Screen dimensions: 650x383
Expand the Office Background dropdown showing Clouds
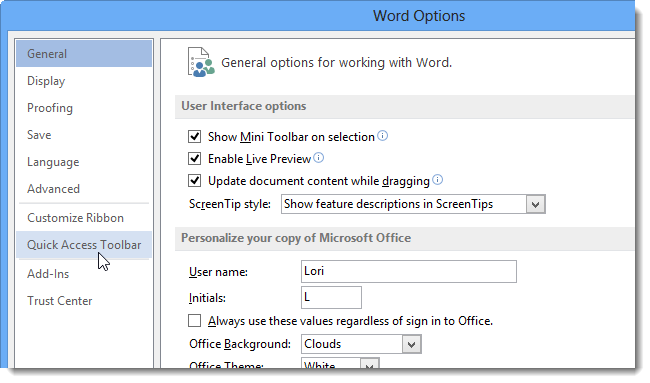pos(412,344)
